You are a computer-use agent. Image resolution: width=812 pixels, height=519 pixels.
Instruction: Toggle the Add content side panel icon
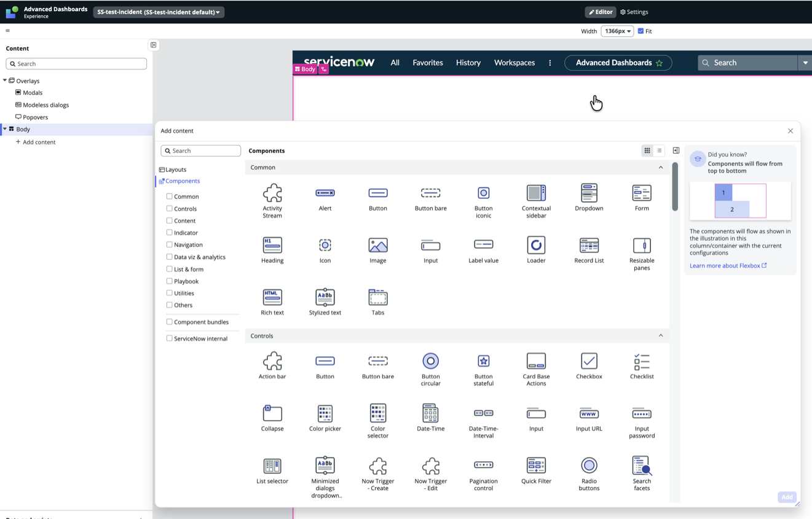[676, 150]
